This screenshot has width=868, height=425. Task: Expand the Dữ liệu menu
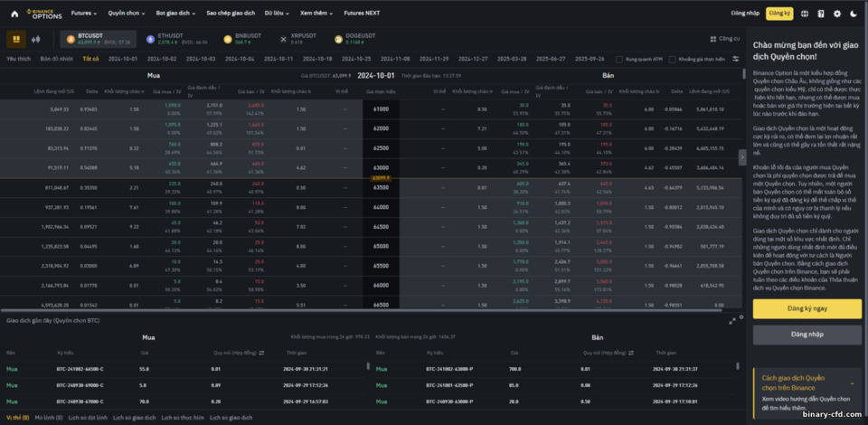point(277,13)
